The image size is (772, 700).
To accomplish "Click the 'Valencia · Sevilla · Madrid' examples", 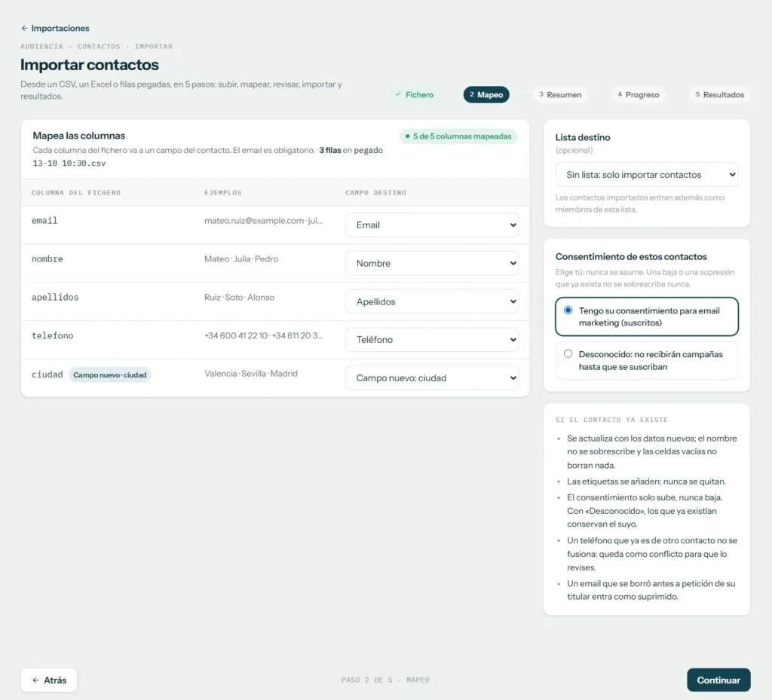I will 251,374.
